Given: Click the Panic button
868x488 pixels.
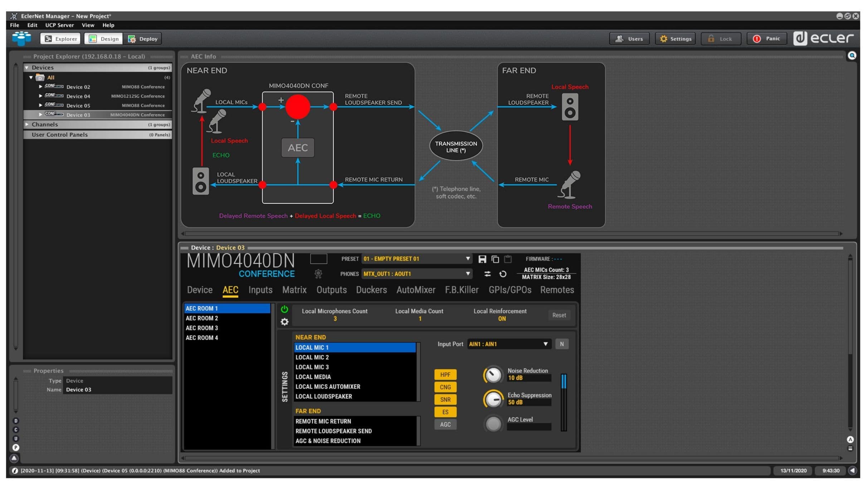Looking at the screenshot, I should [x=766, y=39].
